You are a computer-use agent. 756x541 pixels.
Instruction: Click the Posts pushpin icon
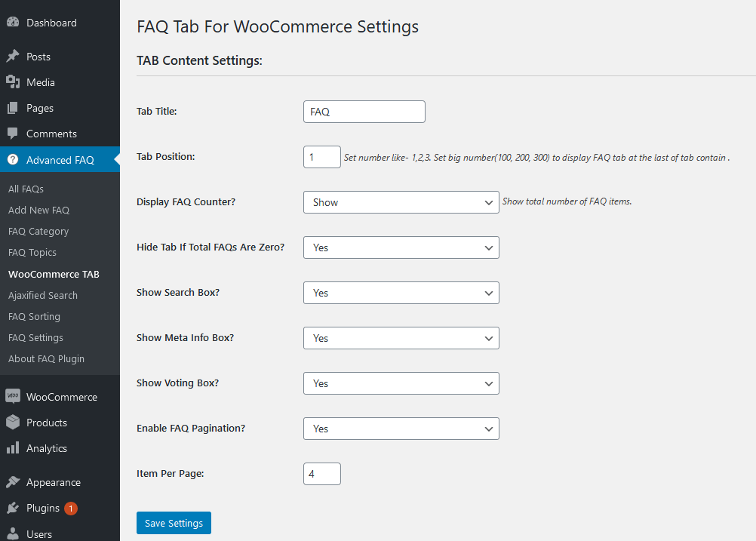coord(13,57)
